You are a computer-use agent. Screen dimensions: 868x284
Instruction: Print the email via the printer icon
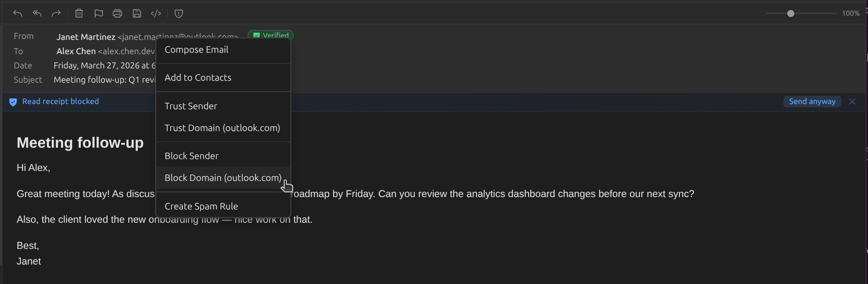[x=117, y=13]
